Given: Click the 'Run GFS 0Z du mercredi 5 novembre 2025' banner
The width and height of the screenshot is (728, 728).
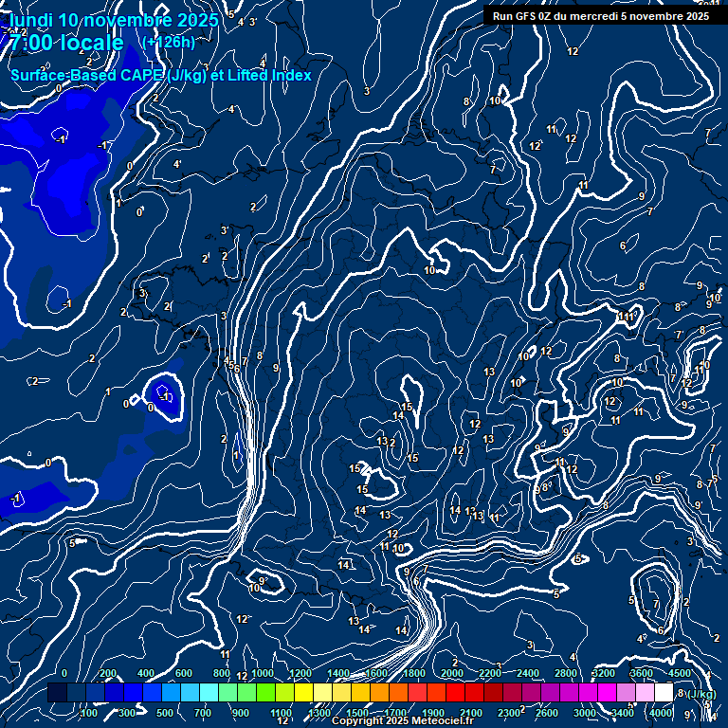Looking at the screenshot, I should 601,16.
